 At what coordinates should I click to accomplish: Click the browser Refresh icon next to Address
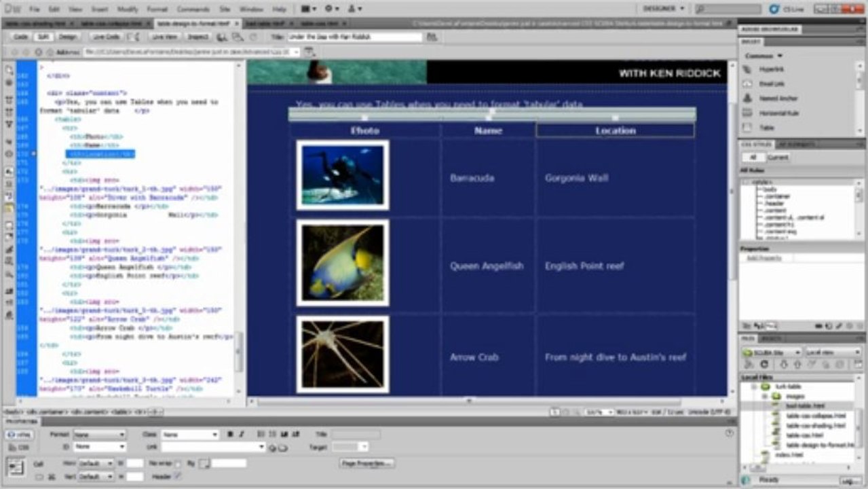[38, 52]
